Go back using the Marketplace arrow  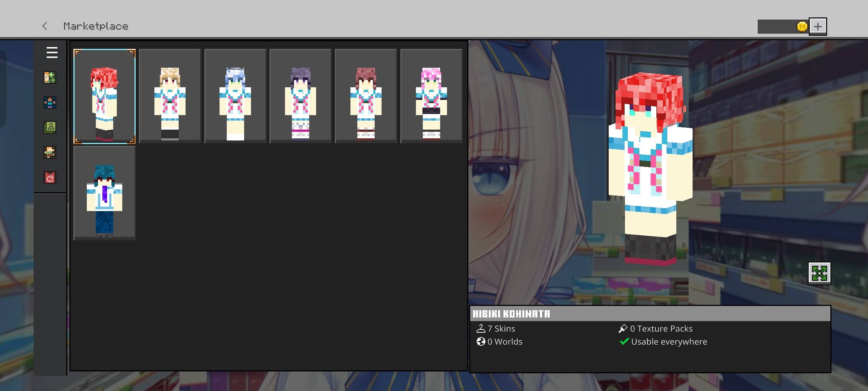point(44,26)
